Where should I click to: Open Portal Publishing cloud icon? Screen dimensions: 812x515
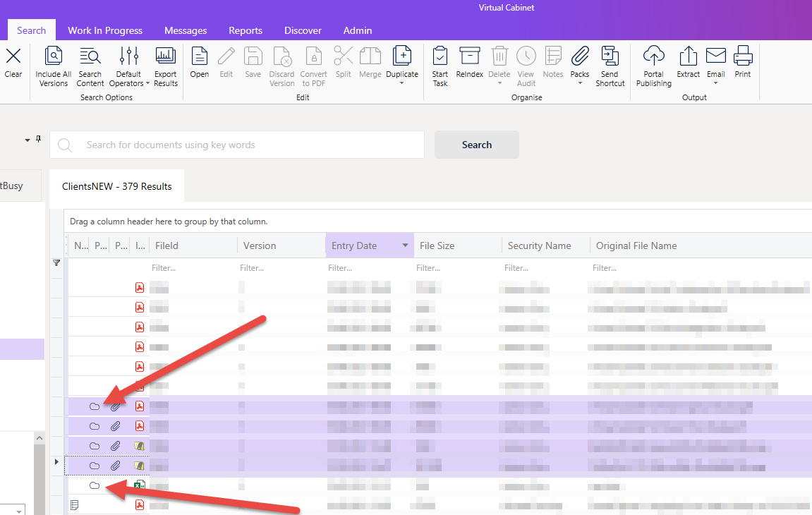click(653, 56)
